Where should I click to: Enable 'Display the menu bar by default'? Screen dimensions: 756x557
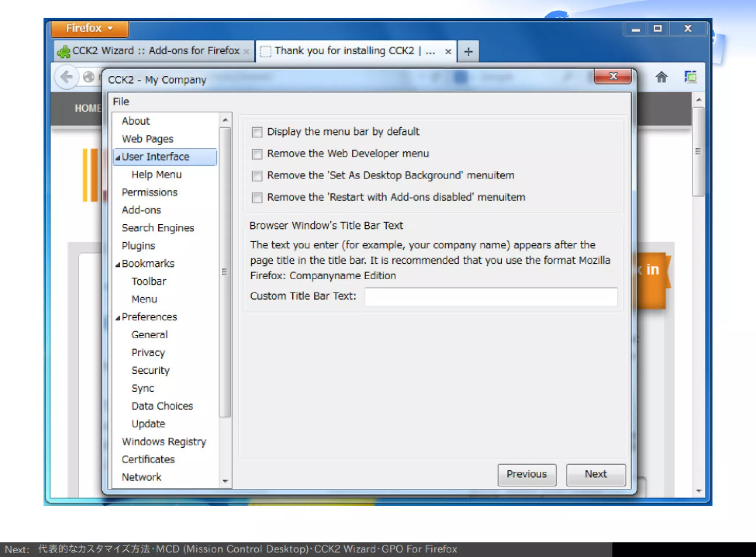pos(257,132)
